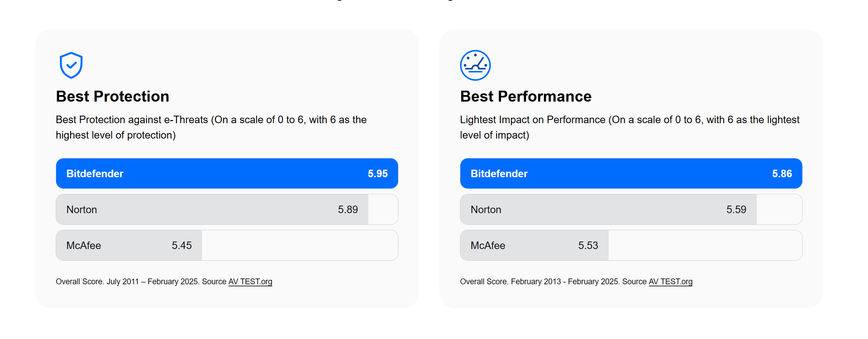
Task: Click the 5.95 protection score
Action: (378, 174)
